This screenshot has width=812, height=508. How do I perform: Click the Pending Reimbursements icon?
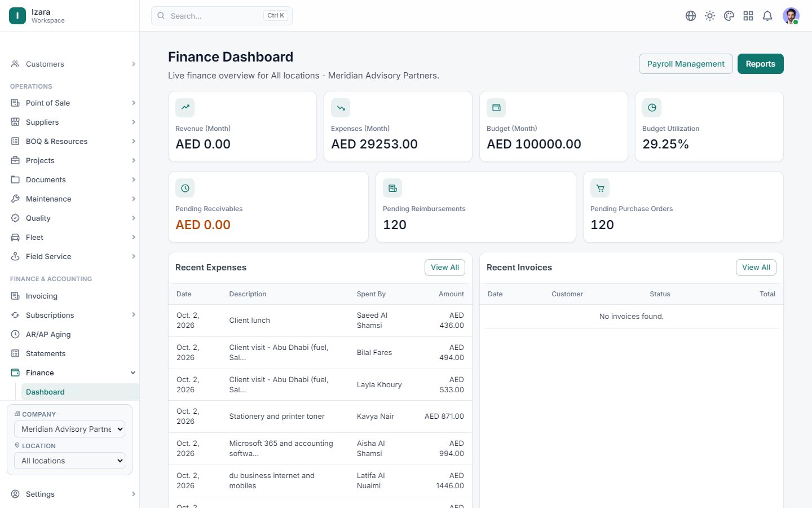[392, 188]
